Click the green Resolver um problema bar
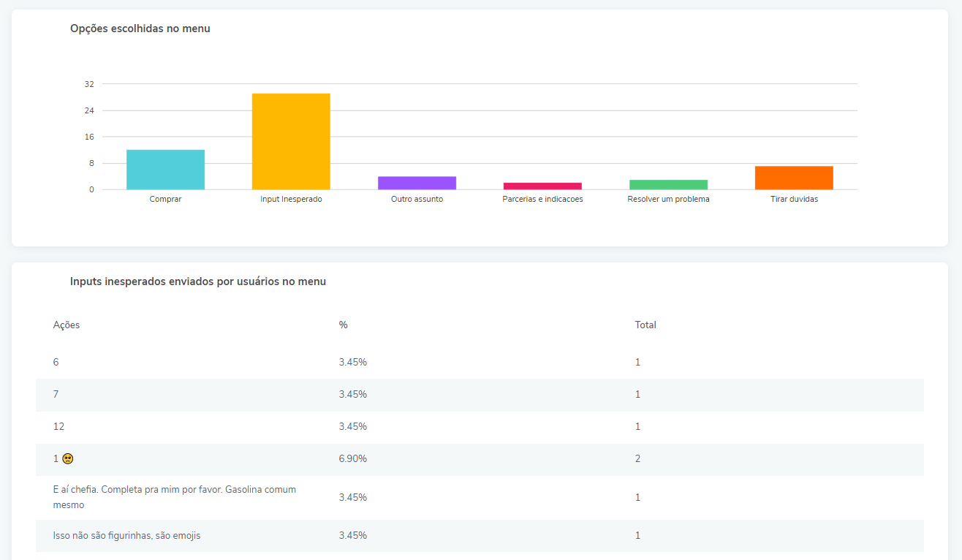 point(668,185)
